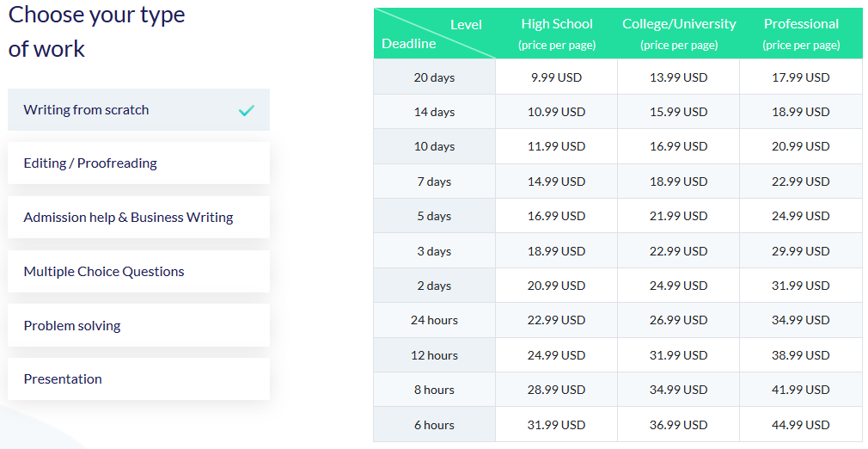This screenshot has height=449, width=868.
Task: Click the 31.99 USD College price for 12 hours
Action: coord(679,355)
